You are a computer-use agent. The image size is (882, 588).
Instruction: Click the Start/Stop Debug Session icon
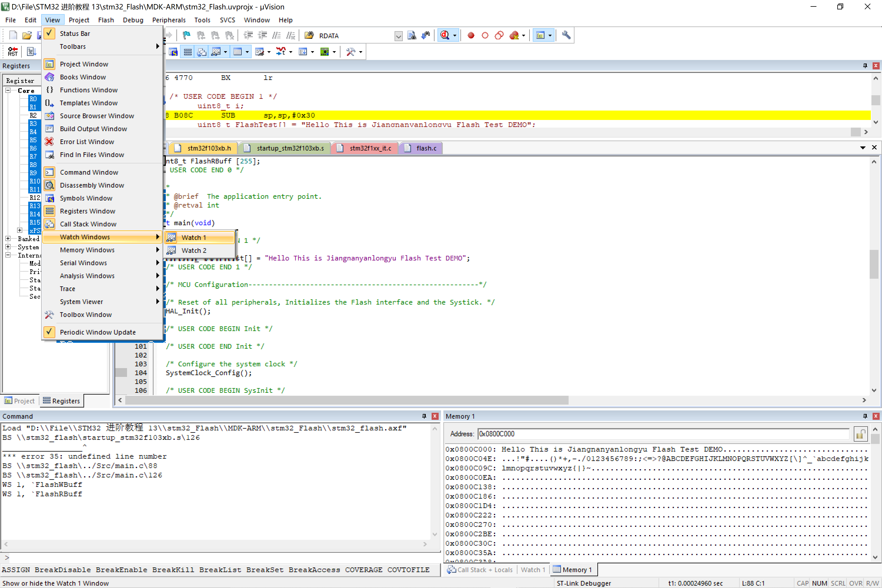[445, 36]
